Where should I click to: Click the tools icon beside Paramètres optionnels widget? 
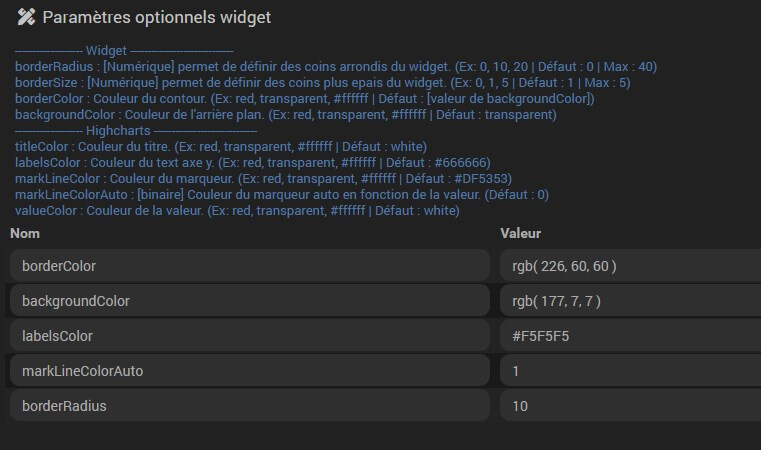[x=25, y=17]
